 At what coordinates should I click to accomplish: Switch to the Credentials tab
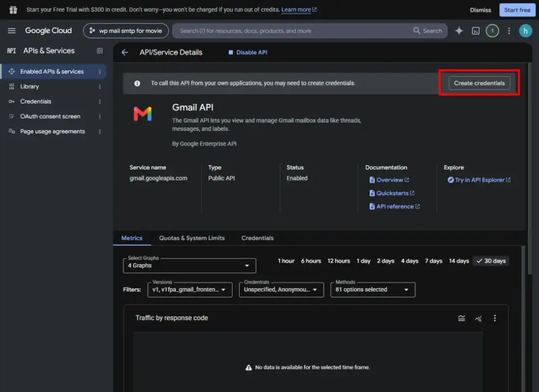257,238
